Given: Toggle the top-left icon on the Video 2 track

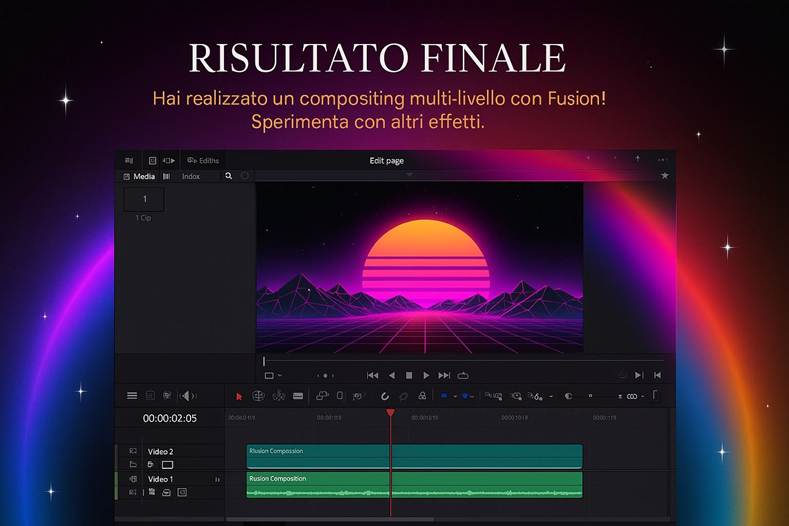Looking at the screenshot, I should (133, 452).
